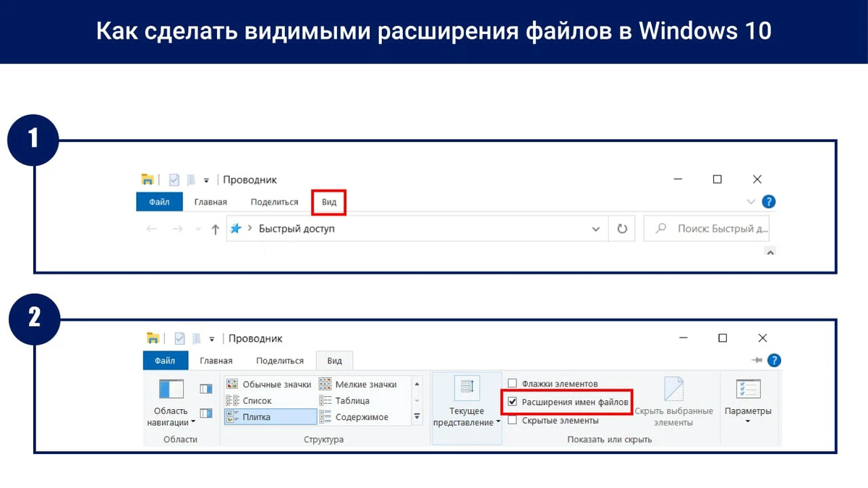This screenshot has height=488, width=868.
Task: Click the folder icon in step 1 title bar
Action: click(x=147, y=180)
